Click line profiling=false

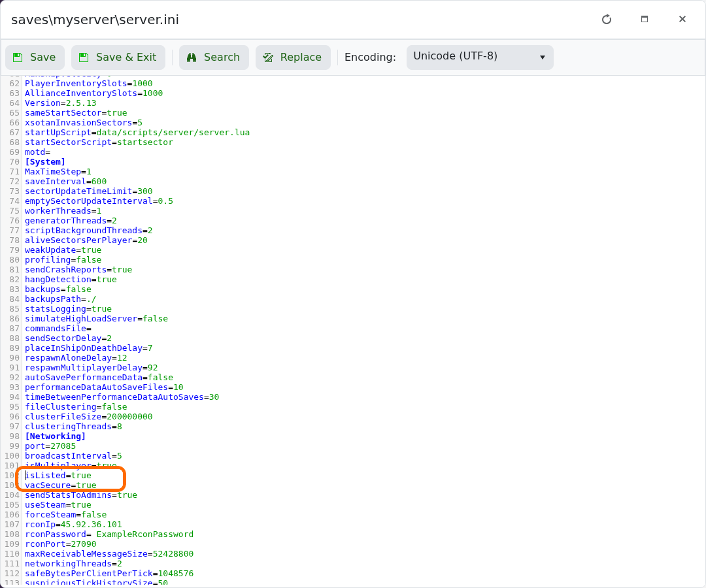[x=63, y=260]
